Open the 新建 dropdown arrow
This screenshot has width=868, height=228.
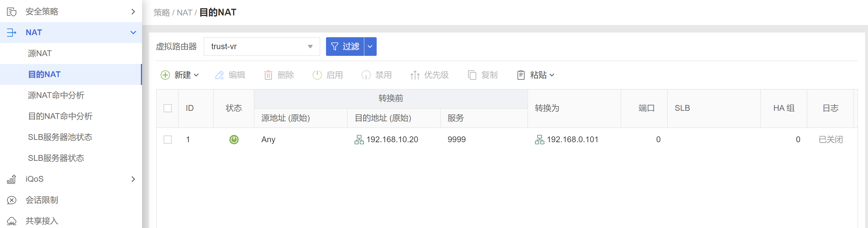(x=196, y=75)
